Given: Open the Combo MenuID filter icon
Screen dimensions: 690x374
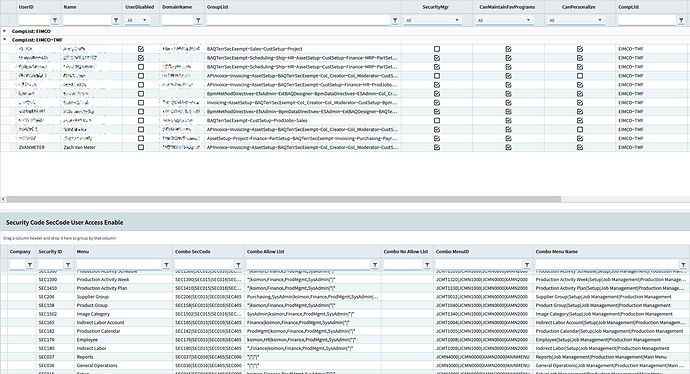Looking at the screenshot, I should [527, 265].
